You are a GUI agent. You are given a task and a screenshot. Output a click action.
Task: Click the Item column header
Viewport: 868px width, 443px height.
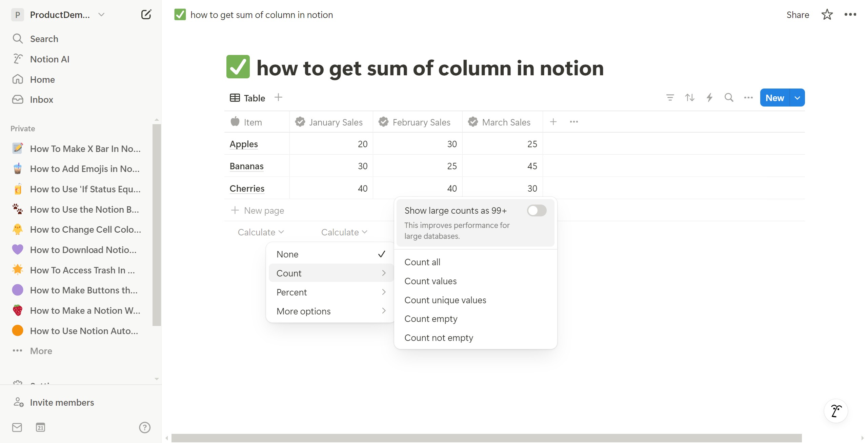257,122
